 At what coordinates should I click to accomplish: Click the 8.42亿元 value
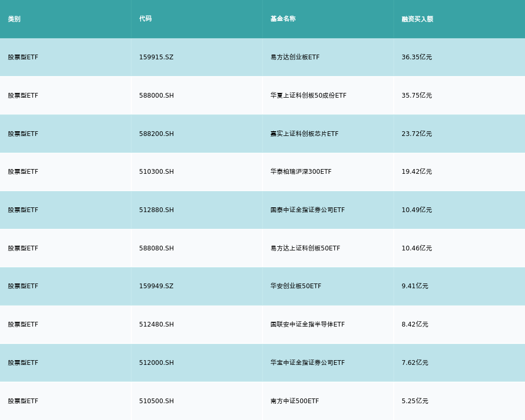[415, 324]
